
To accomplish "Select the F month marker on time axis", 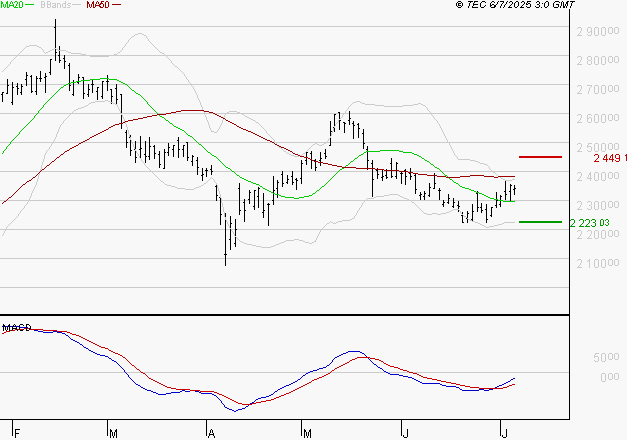I will tap(15, 433).
